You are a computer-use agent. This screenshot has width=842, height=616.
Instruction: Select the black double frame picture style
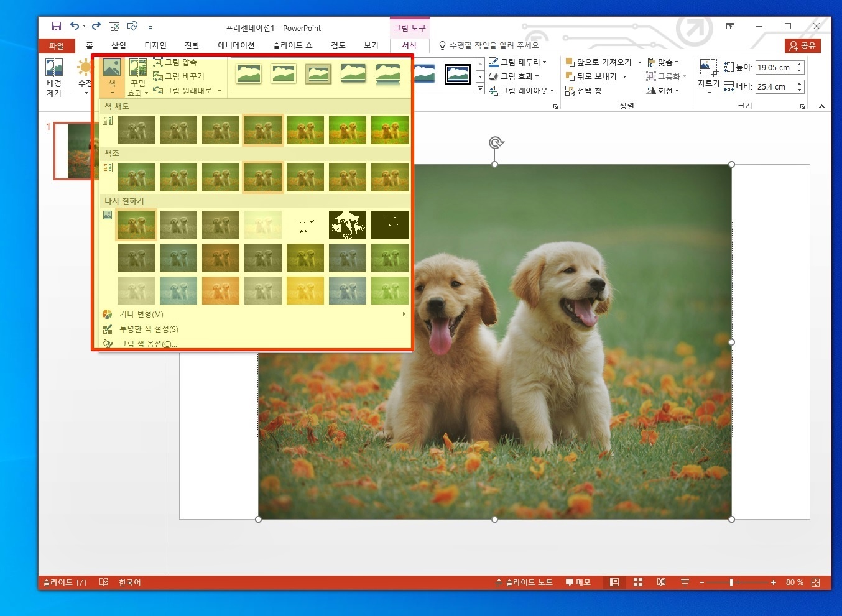(458, 75)
